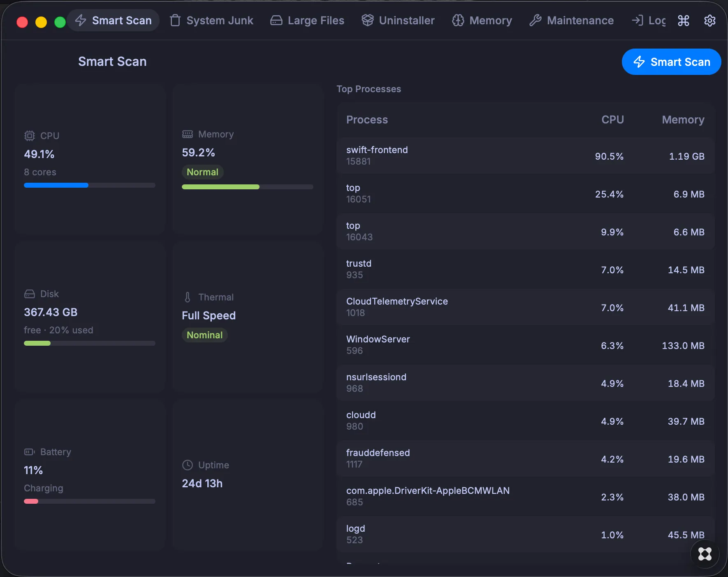Click the 49.1% CPU usage value
Viewport: 728px width, 577px height.
click(x=39, y=154)
